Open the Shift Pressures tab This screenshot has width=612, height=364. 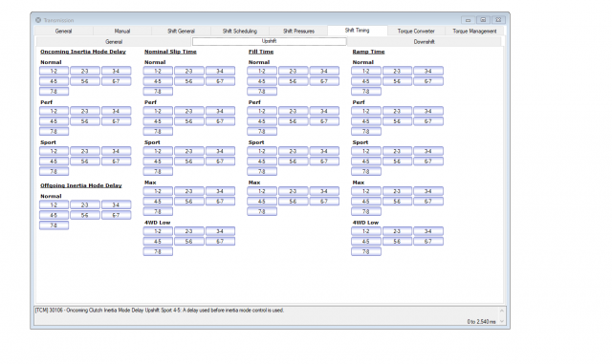pyautogui.click(x=298, y=31)
